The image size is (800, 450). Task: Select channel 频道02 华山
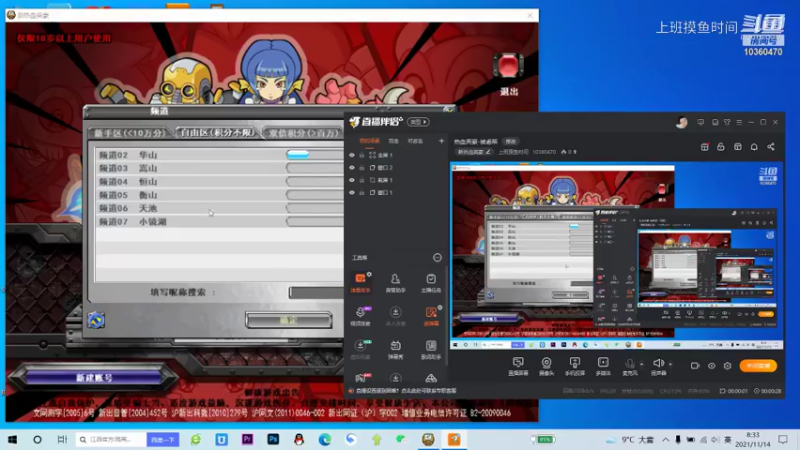point(220,155)
